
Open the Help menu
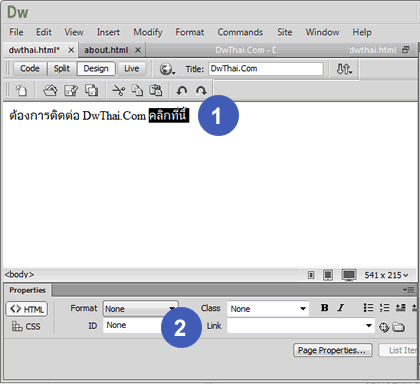click(x=362, y=32)
